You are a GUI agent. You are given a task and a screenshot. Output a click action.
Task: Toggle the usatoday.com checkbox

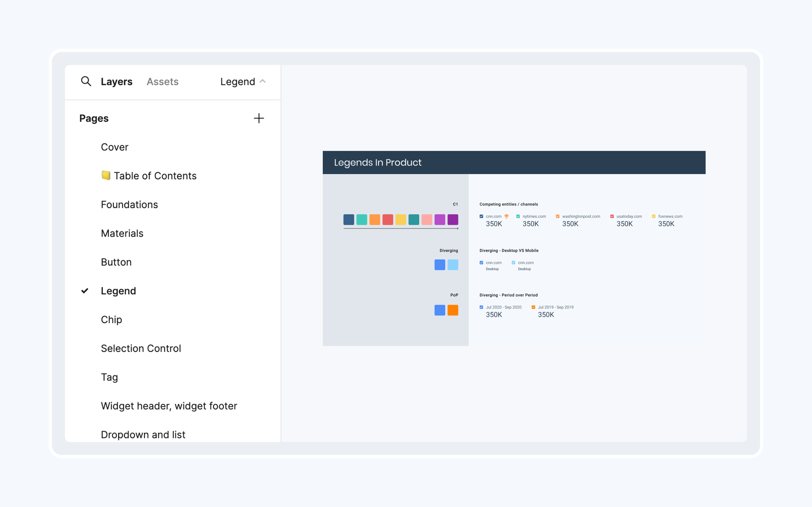pyautogui.click(x=612, y=216)
